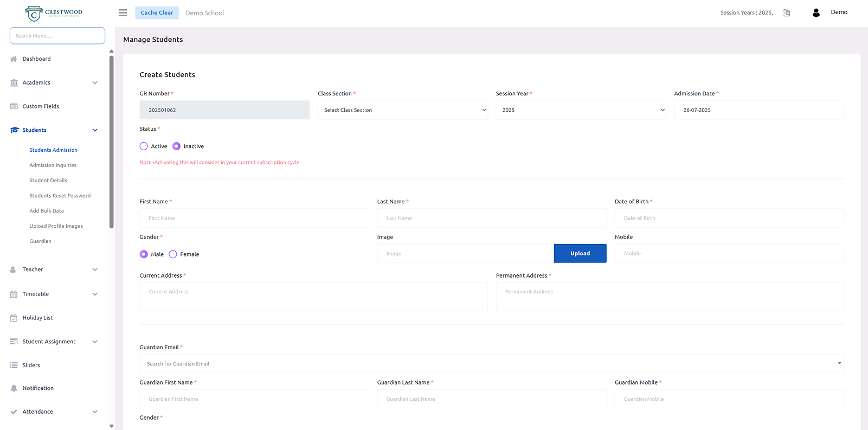Set status to Active
868x430 pixels.
tap(144, 146)
